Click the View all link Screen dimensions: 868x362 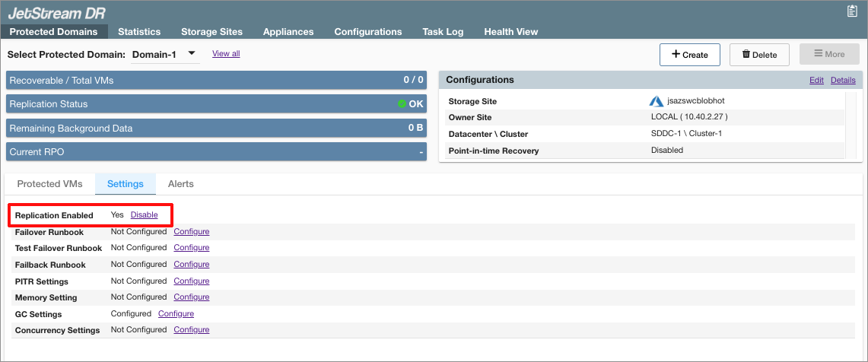pyautogui.click(x=226, y=54)
